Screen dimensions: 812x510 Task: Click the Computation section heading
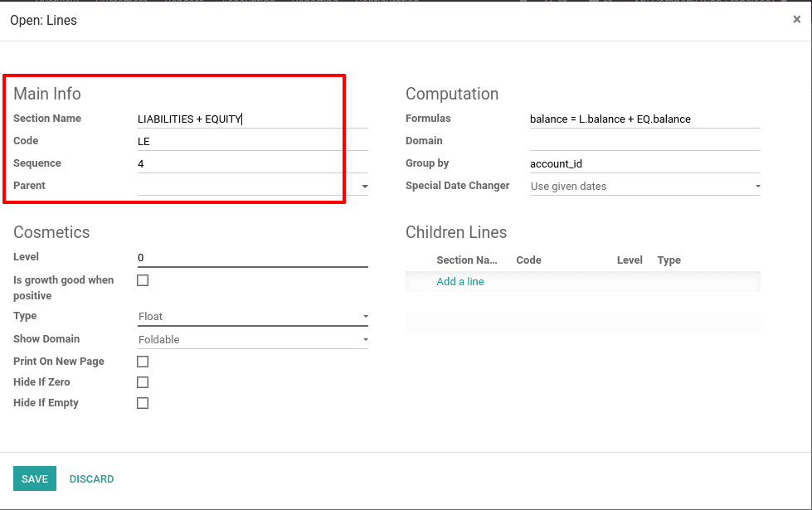pyautogui.click(x=452, y=94)
